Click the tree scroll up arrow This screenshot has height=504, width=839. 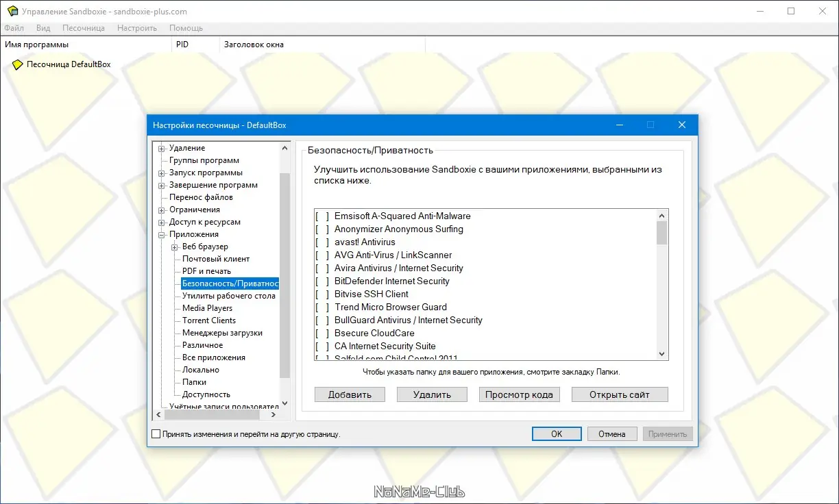coord(285,148)
